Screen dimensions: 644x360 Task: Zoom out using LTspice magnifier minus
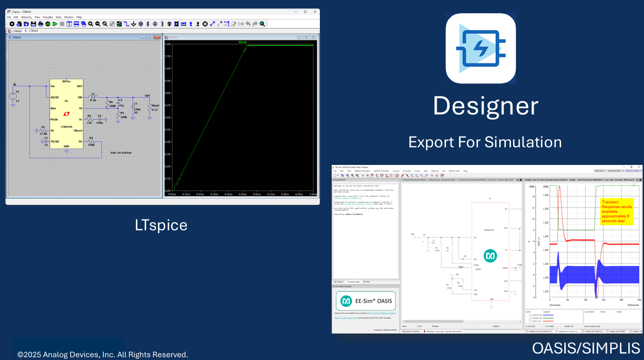pos(98,24)
